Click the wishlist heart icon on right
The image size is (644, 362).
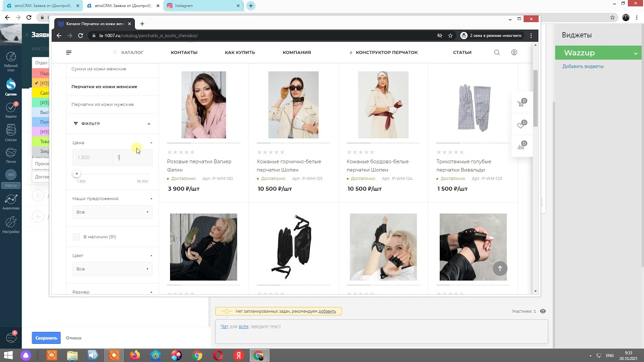[x=521, y=125]
